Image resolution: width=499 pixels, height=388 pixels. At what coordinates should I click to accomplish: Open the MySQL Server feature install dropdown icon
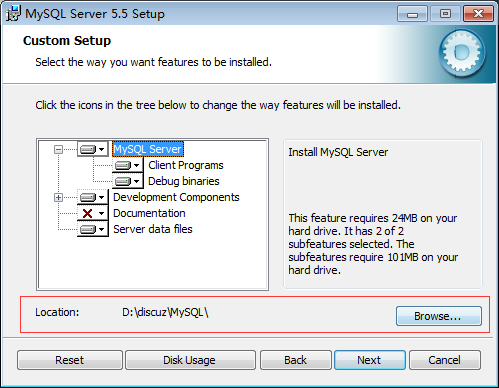(93, 149)
